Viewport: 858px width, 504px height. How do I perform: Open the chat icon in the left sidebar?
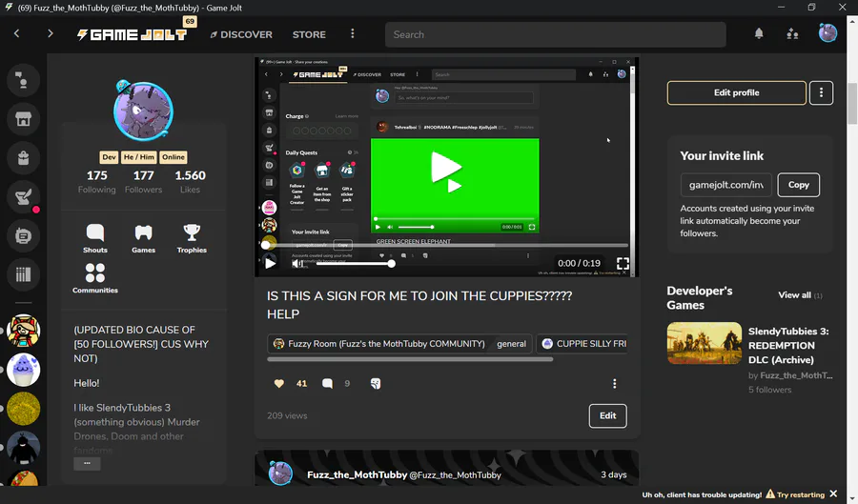pyautogui.click(x=23, y=80)
